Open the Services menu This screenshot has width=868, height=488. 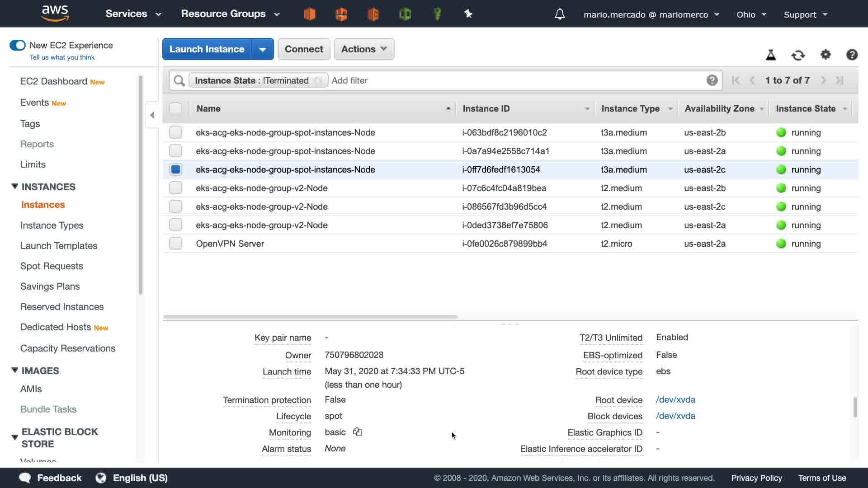click(x=133, y=14)
